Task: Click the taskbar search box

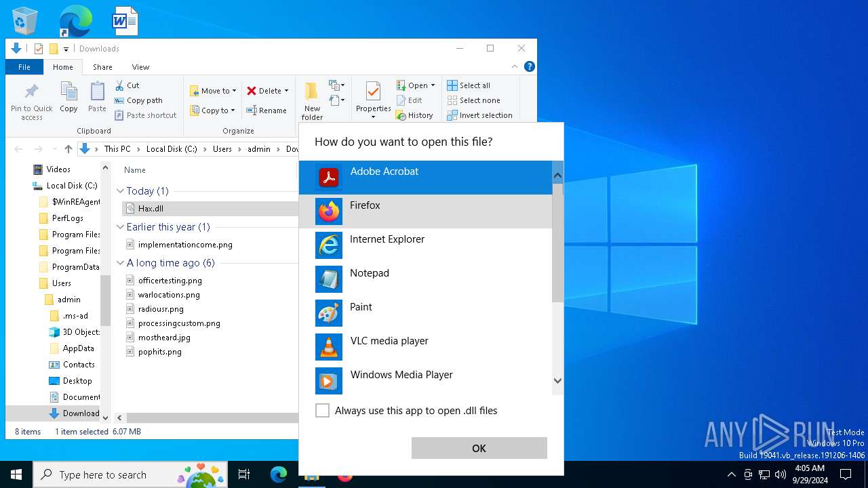Action: (x=131, y=474)
